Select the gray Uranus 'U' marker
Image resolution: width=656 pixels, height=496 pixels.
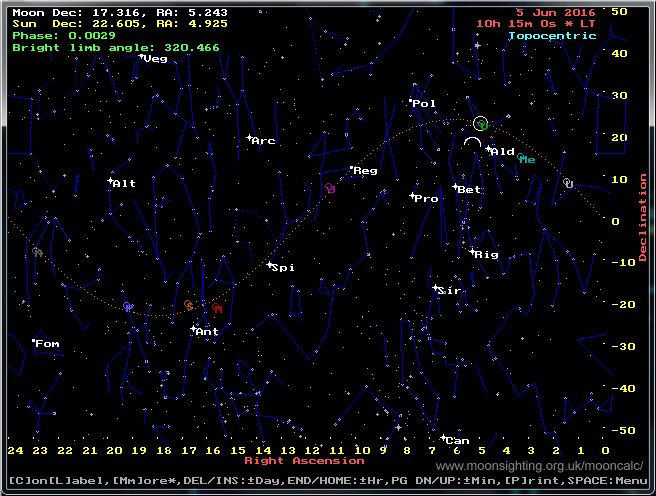click(x=568, y=183)
